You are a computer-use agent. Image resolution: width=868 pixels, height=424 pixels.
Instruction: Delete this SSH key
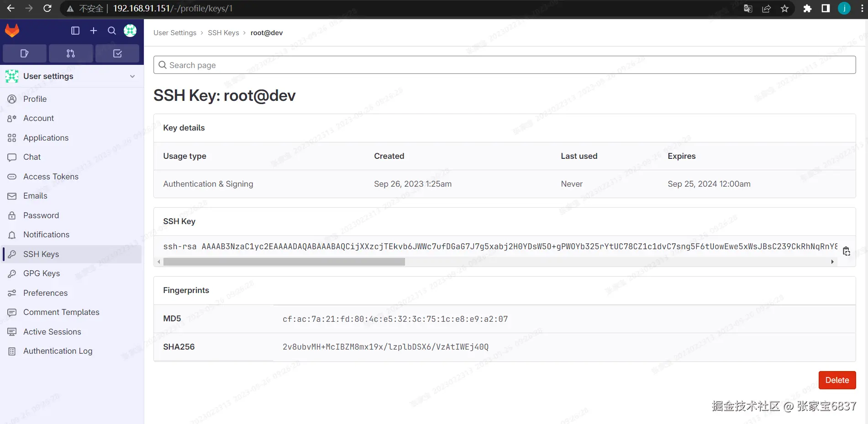837,380
